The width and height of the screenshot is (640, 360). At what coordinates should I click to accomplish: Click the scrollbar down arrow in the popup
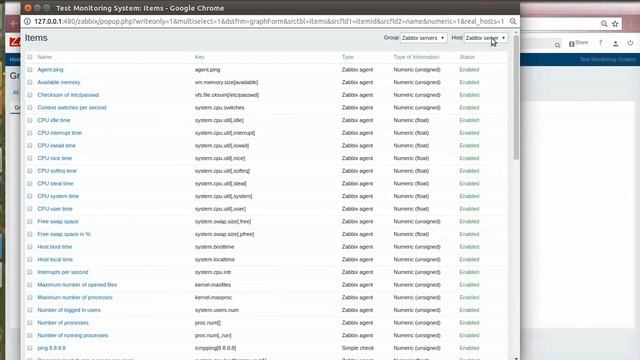[x=516, y=358]
